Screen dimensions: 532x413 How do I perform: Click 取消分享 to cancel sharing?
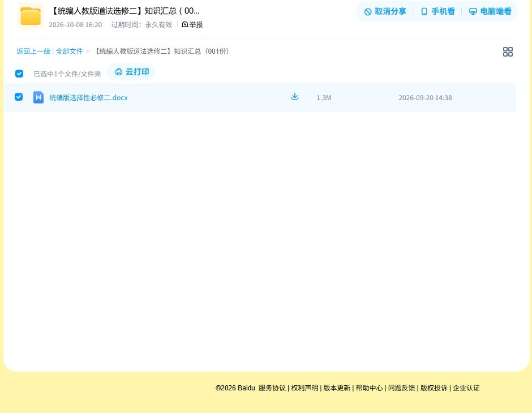(385, 11)
